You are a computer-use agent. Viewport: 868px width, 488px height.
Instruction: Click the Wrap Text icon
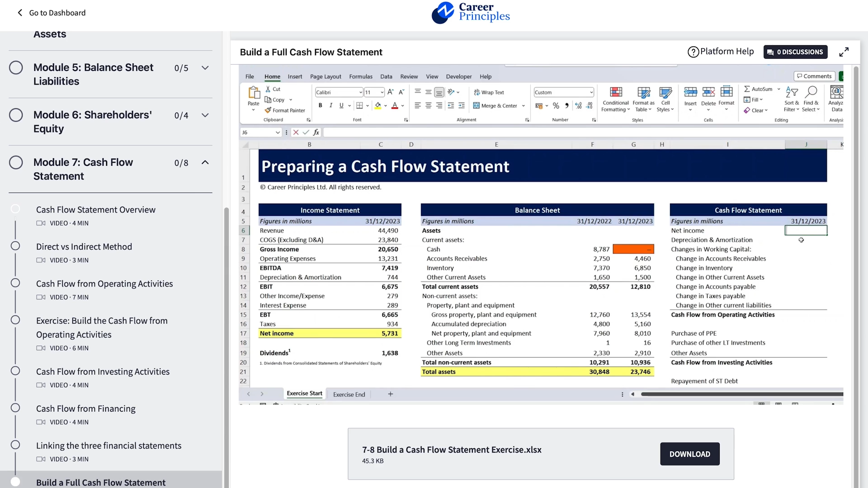coord(476,92)
